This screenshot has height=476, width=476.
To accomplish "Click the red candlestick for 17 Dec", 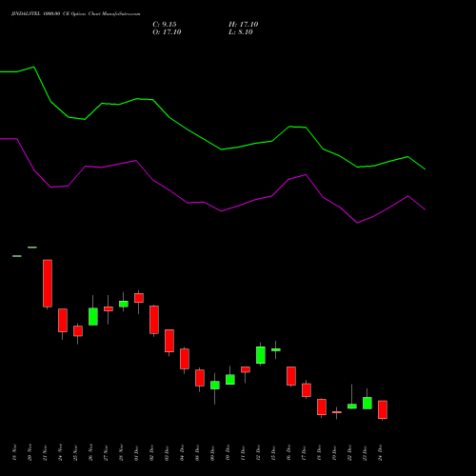I will (x=307, y=390).
